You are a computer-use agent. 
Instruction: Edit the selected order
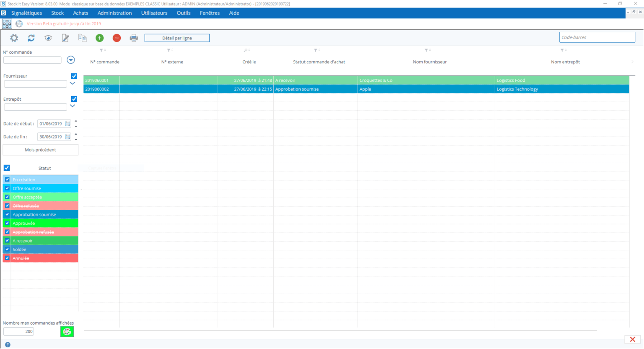[65, 38]
